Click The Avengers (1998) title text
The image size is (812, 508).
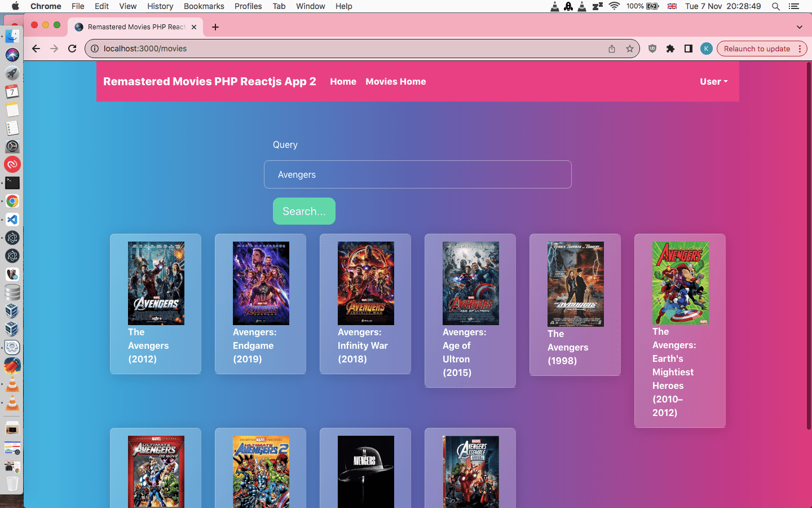click(x=568, y=347)
